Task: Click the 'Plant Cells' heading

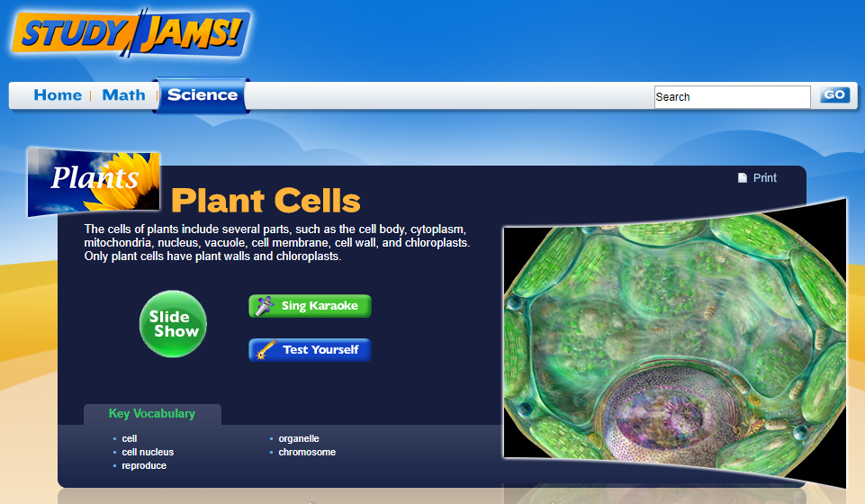Action: (x=266, y=200)
